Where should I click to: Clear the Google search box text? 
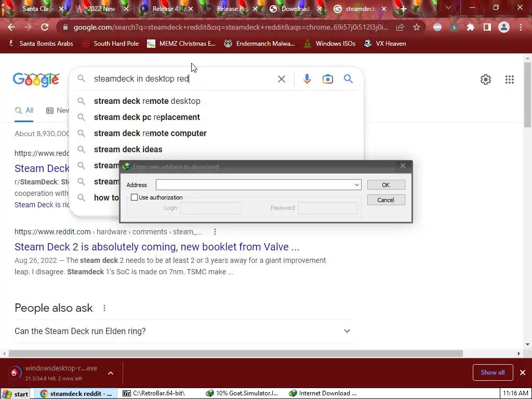(x=281, y=79)
